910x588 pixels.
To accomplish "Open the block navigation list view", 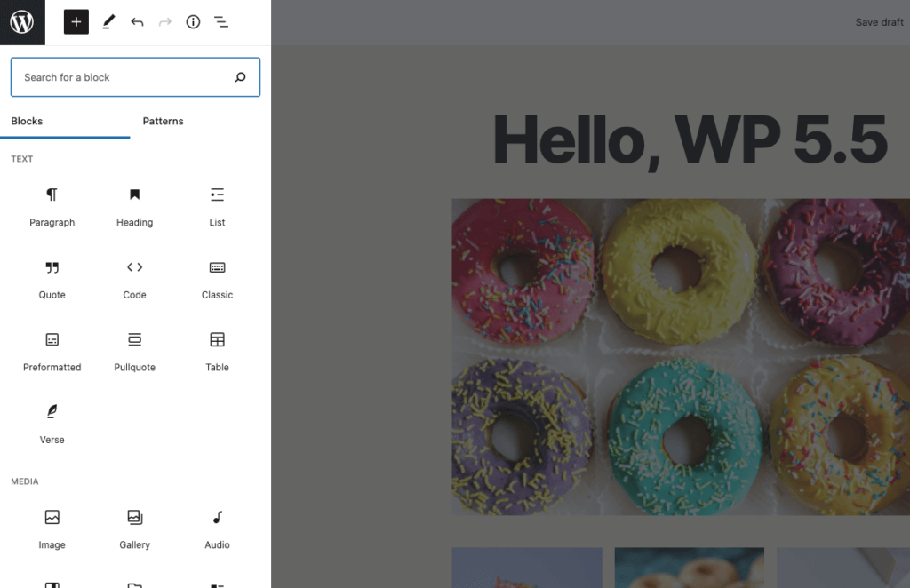I will tap(221, 22).
